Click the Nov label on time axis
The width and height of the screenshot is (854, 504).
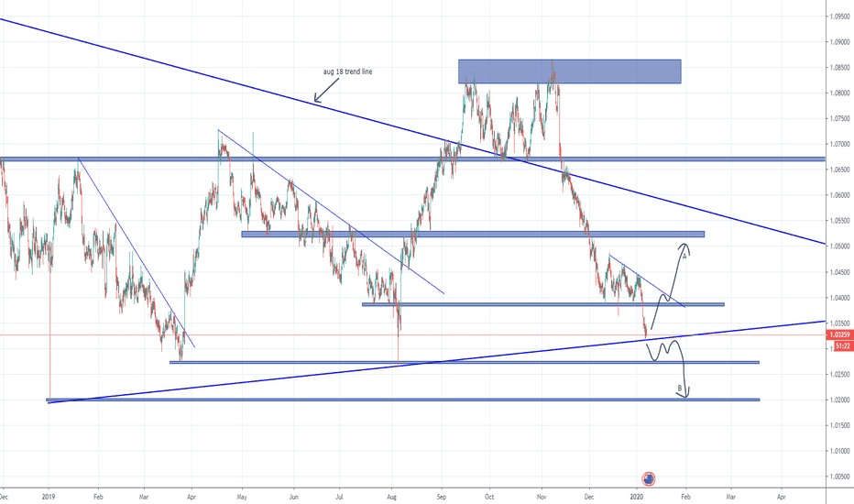(542, 497)
